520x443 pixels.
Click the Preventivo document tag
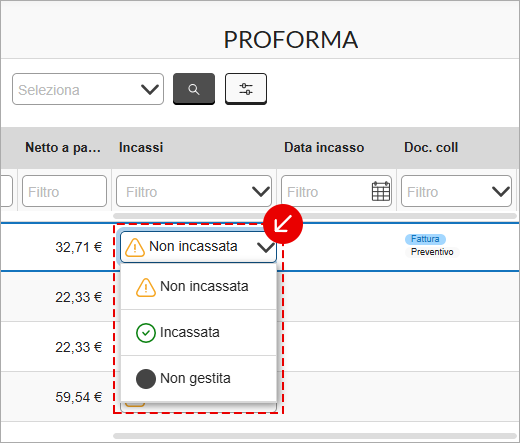tap(432, 252)
